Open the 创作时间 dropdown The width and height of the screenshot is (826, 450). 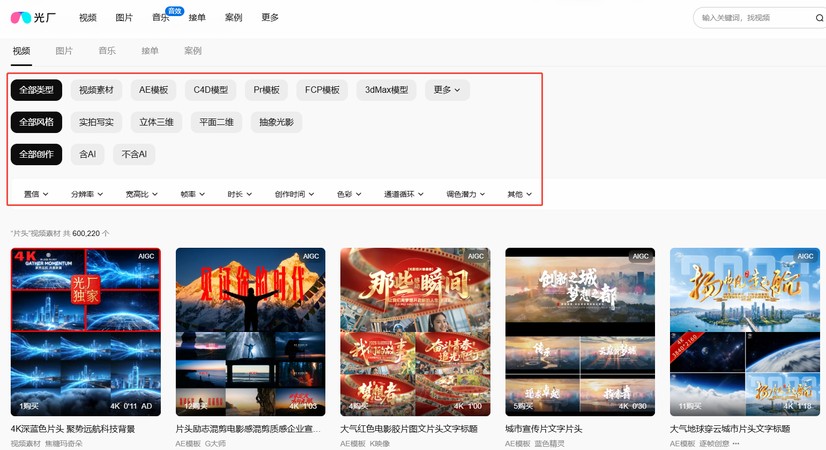294,194
